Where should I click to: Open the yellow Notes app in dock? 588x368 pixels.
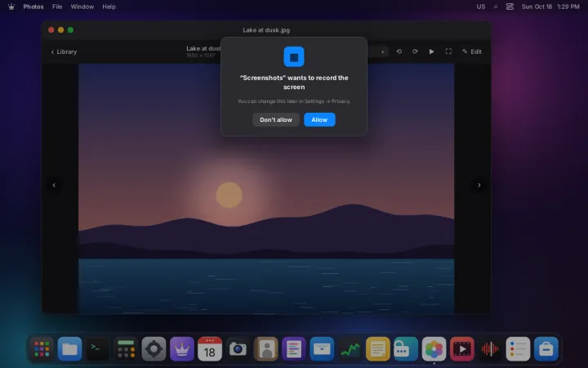377,349
